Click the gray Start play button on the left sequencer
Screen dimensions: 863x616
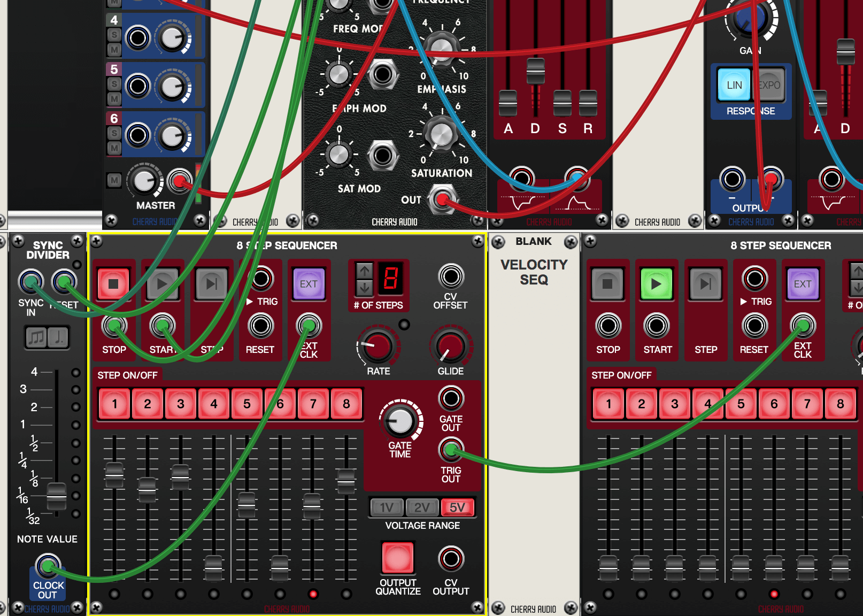pyautogui.click(x=162, y=284)
